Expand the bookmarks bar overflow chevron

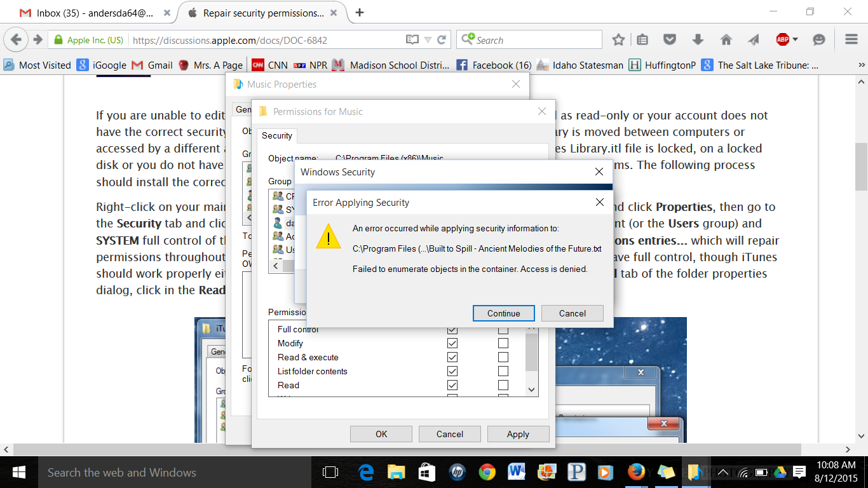coord(861,65)
